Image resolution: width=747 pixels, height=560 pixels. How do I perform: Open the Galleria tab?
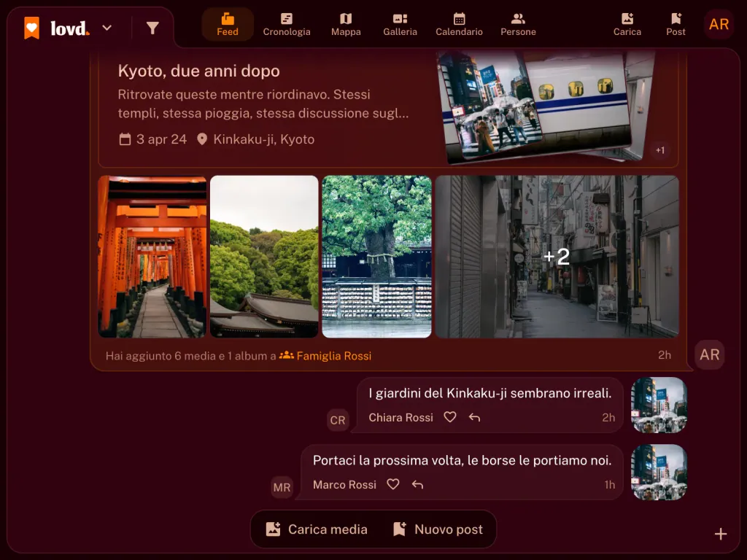[x=400, y=25]
